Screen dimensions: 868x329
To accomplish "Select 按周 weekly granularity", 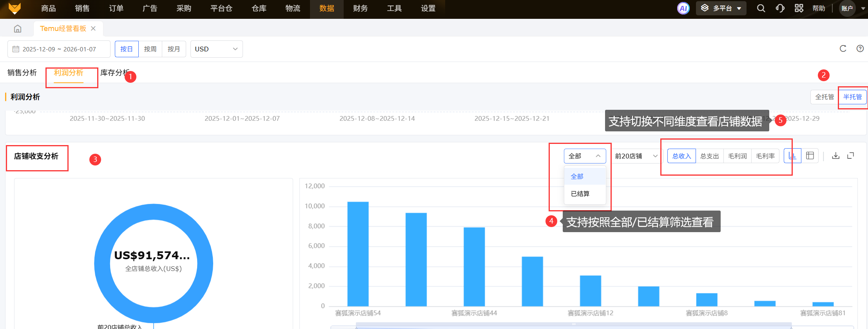I will 150,49.
